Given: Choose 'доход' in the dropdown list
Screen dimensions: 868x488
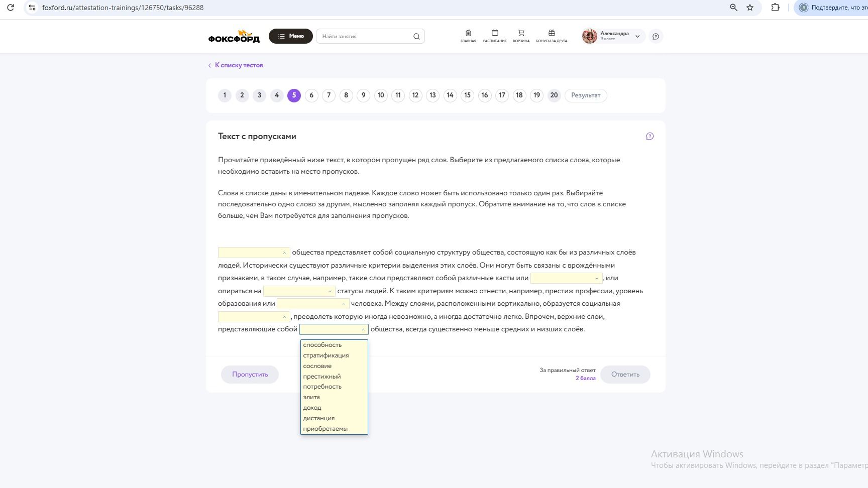Looking at the screenshot, I should tap(334, 408).
